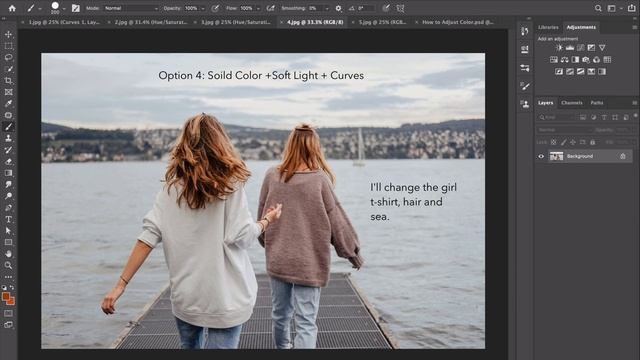The height and width of the screenshot is (360, 640).
Task: Add a Photo Filter adjustment
Action: (x=586, y=60)
